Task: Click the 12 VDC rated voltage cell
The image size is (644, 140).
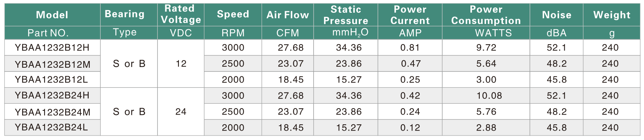Action: [181, 64]
